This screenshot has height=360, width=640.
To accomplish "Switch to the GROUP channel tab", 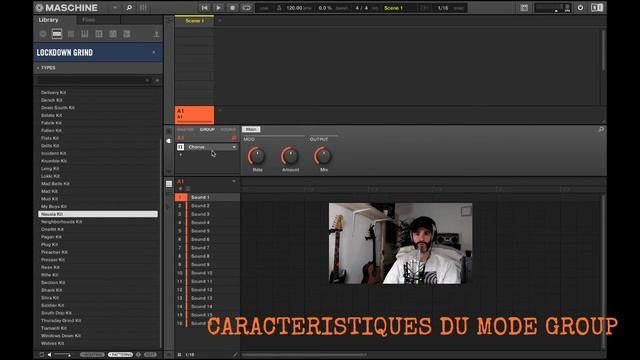I will pos(207,129).
